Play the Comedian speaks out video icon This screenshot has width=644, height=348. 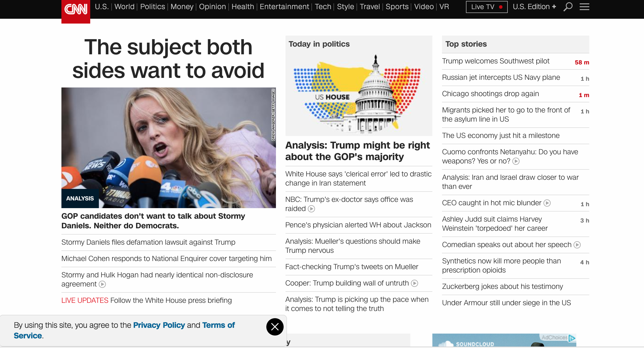point(577,245)
